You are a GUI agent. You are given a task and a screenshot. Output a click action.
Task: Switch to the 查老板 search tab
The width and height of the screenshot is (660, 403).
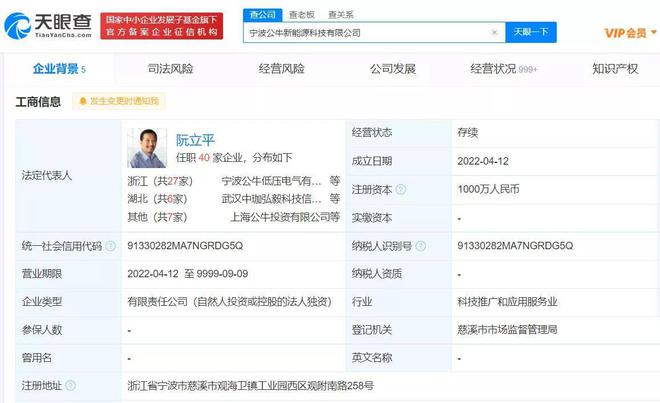(302, 15)
